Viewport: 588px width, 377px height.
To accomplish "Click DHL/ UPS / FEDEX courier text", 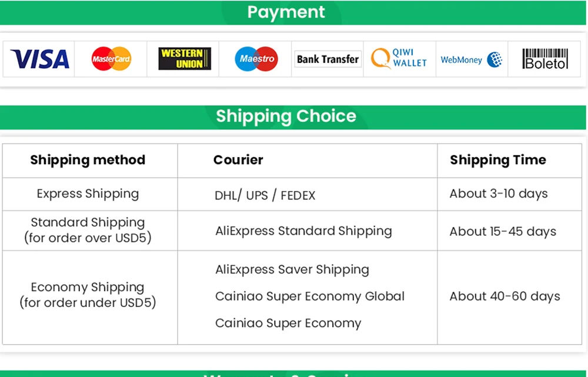I will point(265,195).
